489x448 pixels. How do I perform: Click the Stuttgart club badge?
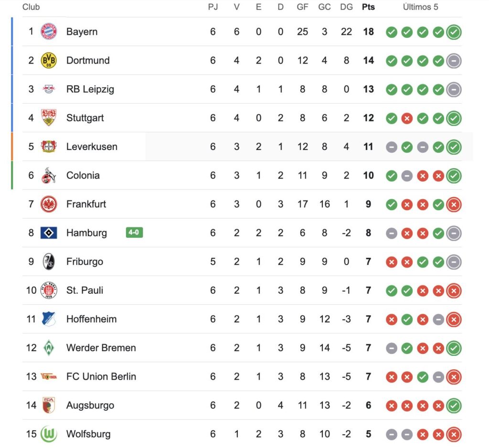[49, 118]
